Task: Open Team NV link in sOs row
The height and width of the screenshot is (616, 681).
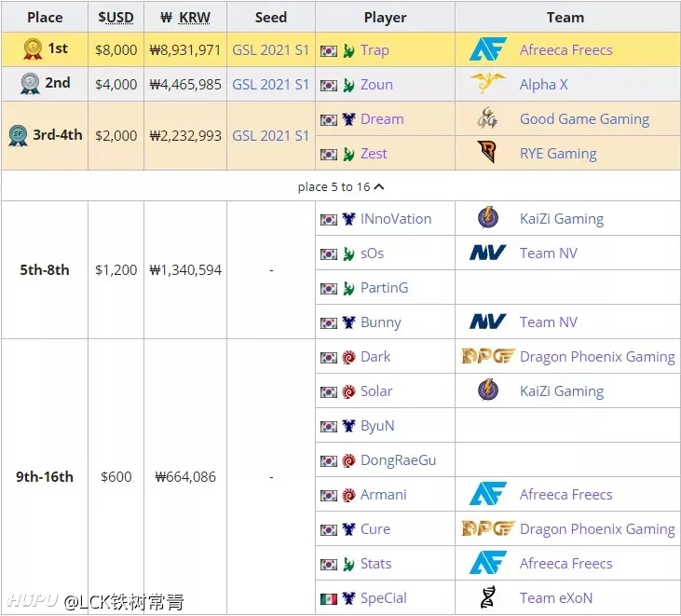Action: 549,253
